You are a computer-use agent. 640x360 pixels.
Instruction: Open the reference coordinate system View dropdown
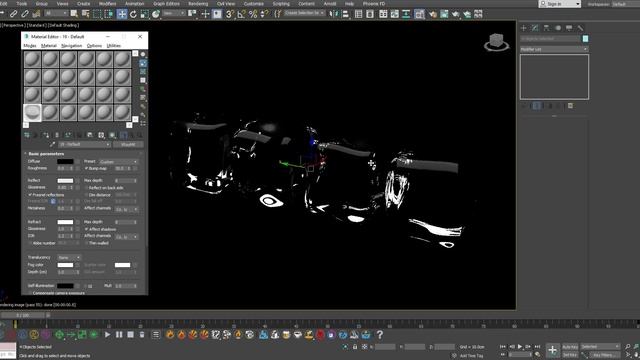tap(174, 13)
